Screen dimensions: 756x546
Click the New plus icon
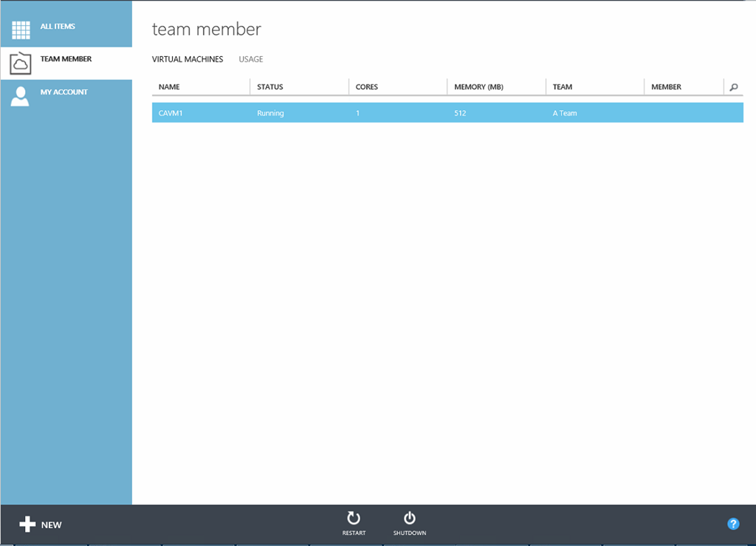coord(27,525)
